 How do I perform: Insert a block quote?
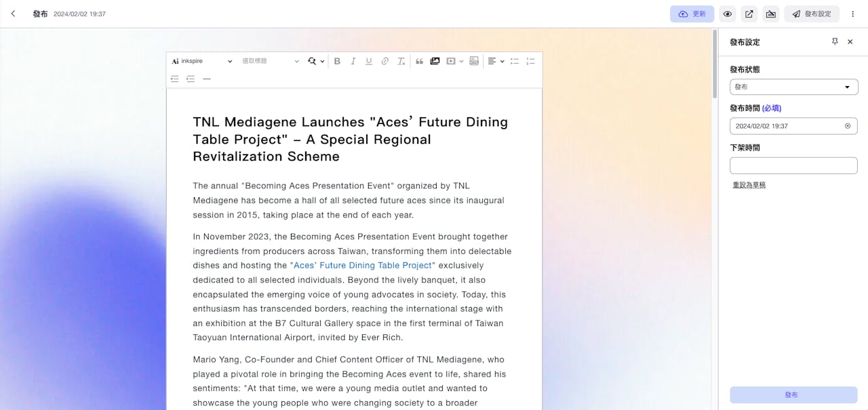point(419,61)
